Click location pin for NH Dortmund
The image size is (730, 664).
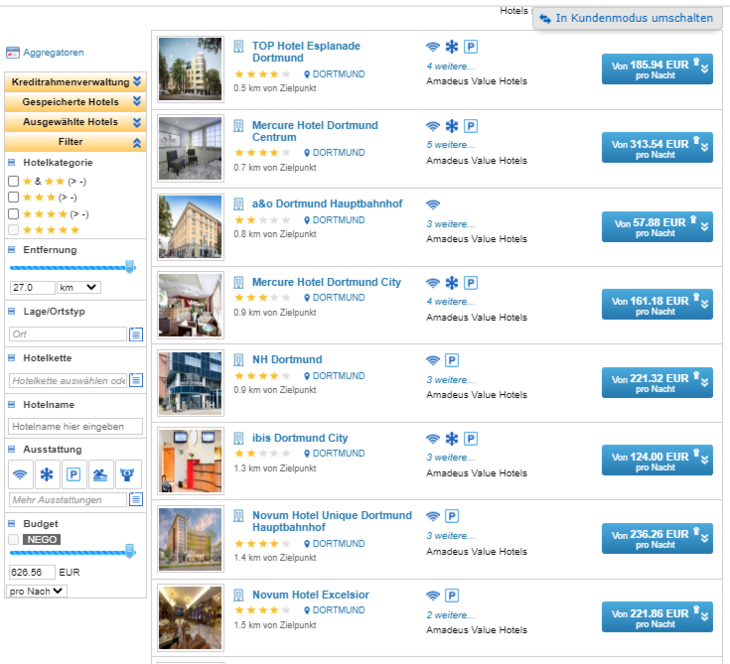click(307, 376)
